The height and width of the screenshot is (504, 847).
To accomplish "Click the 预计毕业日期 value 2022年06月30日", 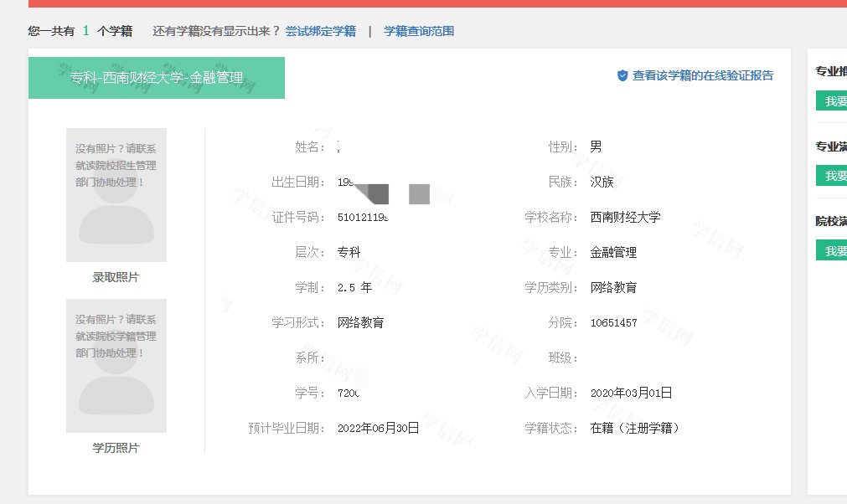I will (x=378, y=428).
